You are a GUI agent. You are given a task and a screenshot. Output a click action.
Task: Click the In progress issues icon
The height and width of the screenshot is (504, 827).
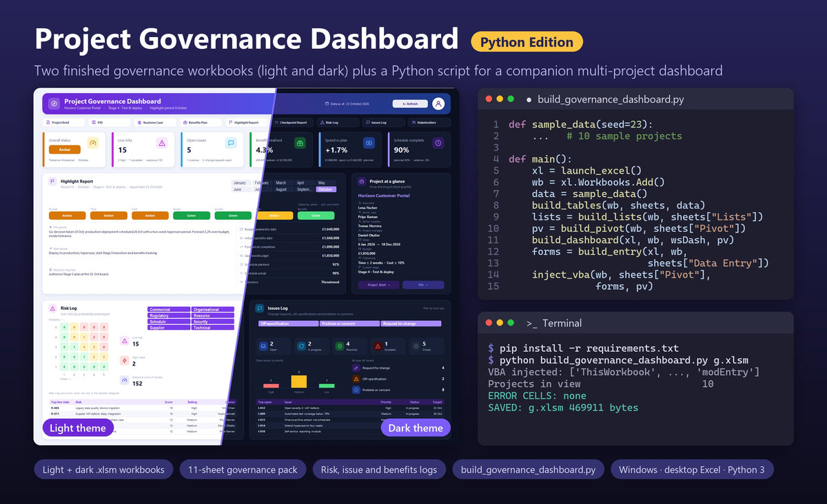[x=301, y=346]
